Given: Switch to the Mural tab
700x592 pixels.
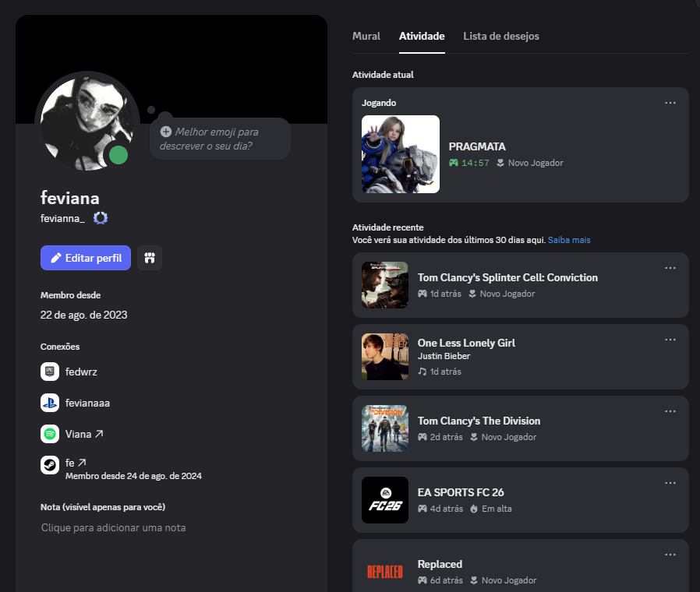Looking at the screenshot, I should pos(366,36).
